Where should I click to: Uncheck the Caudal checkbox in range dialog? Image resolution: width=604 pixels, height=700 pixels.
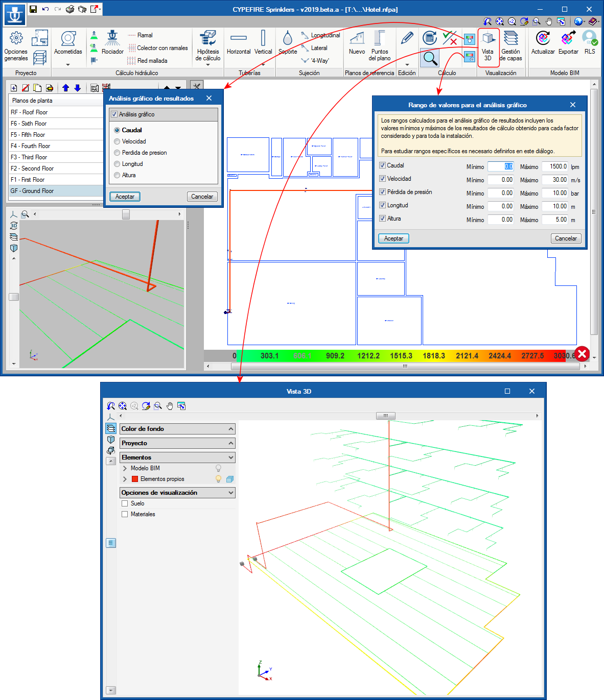click(x=382, y=165)
